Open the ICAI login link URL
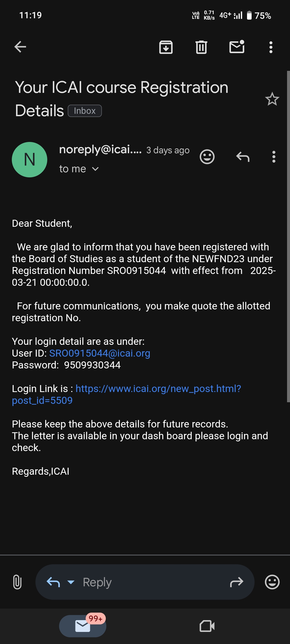Screen dimensions: 290x644 [x=158, y=389]
